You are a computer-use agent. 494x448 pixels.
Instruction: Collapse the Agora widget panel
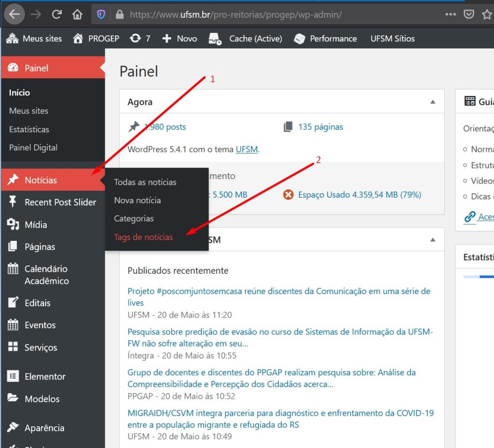433,102
